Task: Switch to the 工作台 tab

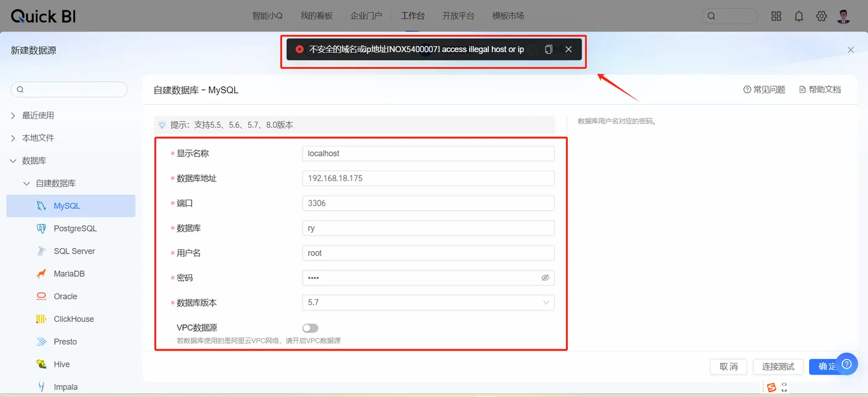Action: pos(413,16)
